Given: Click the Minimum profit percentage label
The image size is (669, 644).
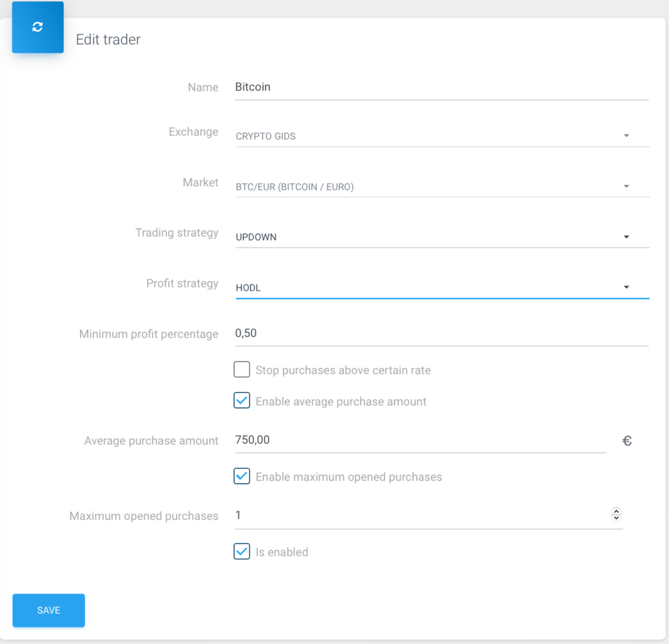Looking at the screenshot, I should [148, 334].
